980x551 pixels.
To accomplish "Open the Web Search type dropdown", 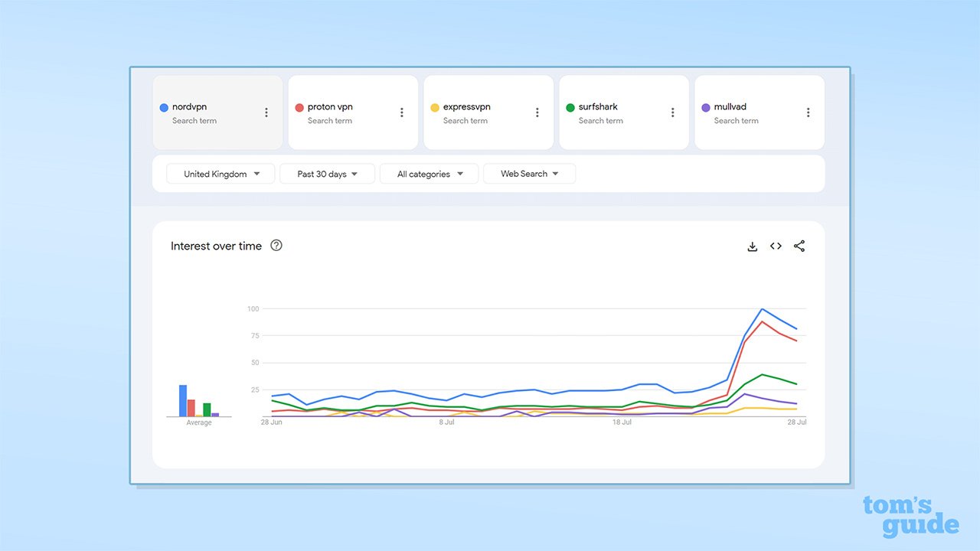I will (x=529, y=173).
